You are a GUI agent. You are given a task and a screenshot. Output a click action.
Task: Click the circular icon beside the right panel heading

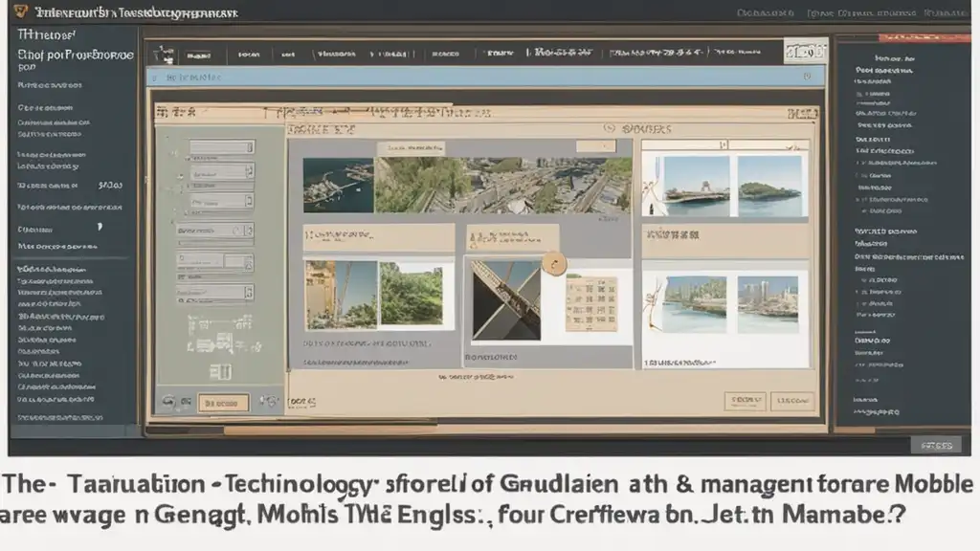(609, 128)
